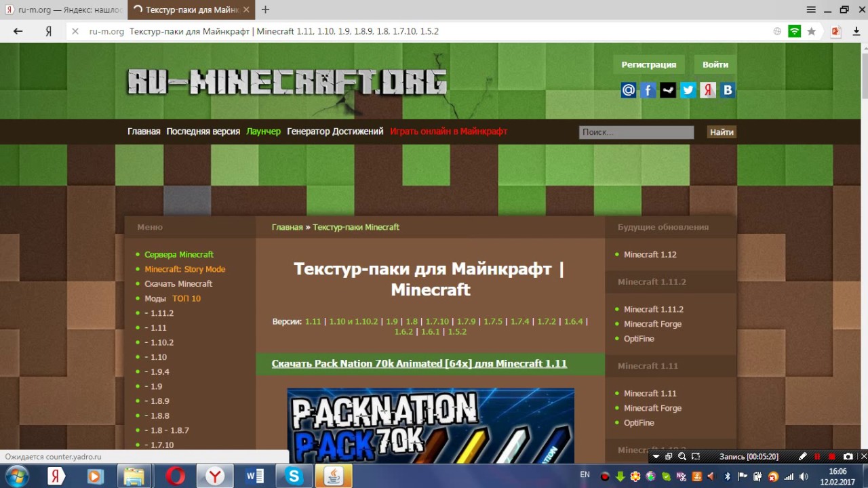Take a screenshot with the recorder camera icon

[x=848, y=456]
